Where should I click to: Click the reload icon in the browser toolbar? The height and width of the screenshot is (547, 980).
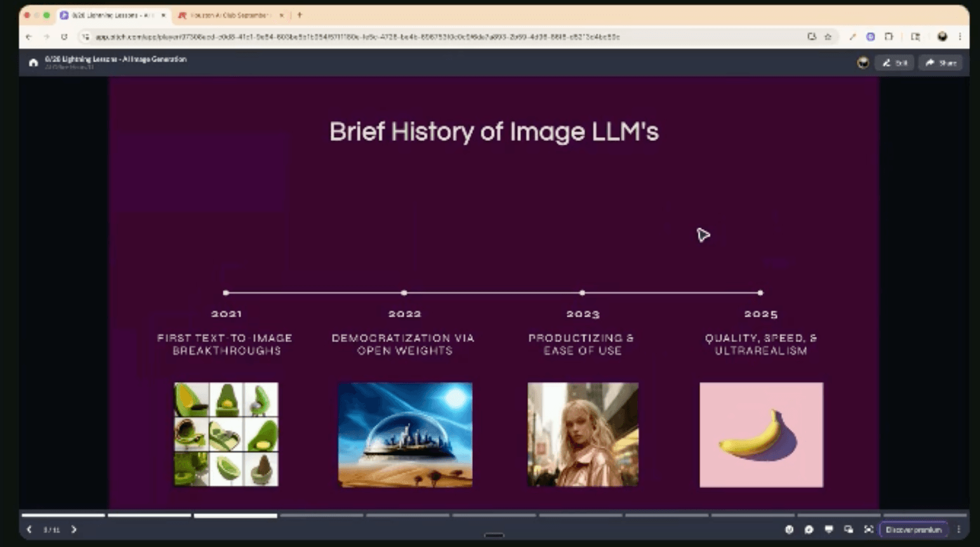click(x=64, y=37)
